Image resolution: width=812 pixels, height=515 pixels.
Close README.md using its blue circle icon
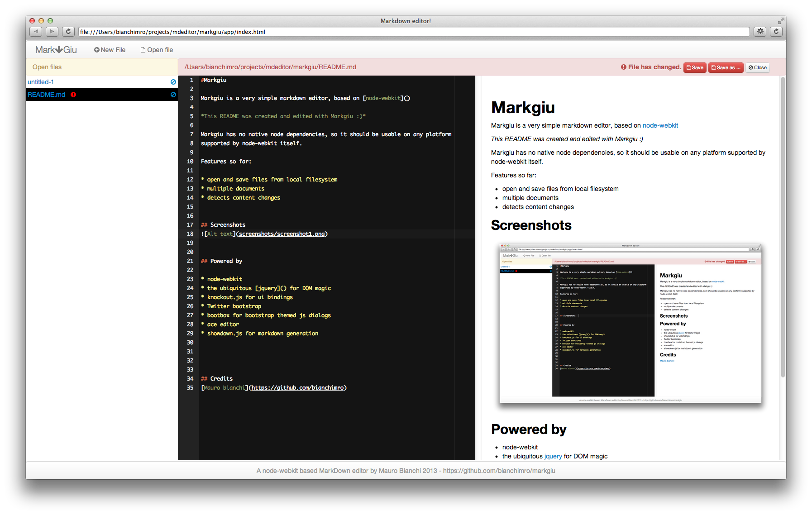click(x=173, y=95)
